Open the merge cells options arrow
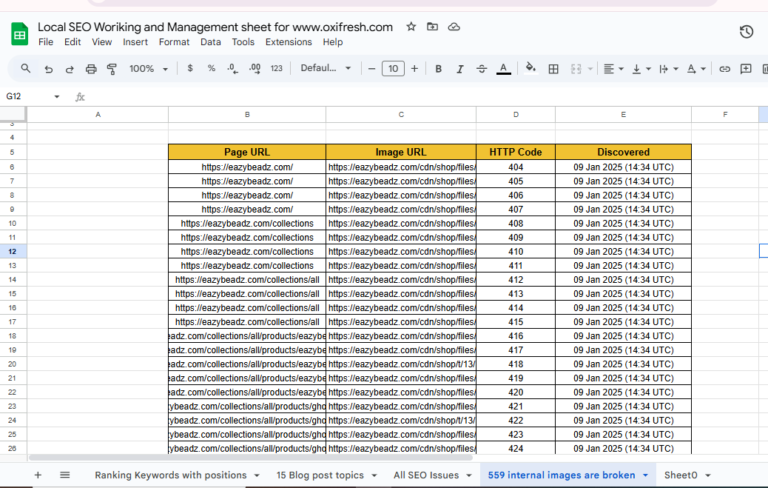The width and height of the screenshot is (768, 488). [590, 69]
